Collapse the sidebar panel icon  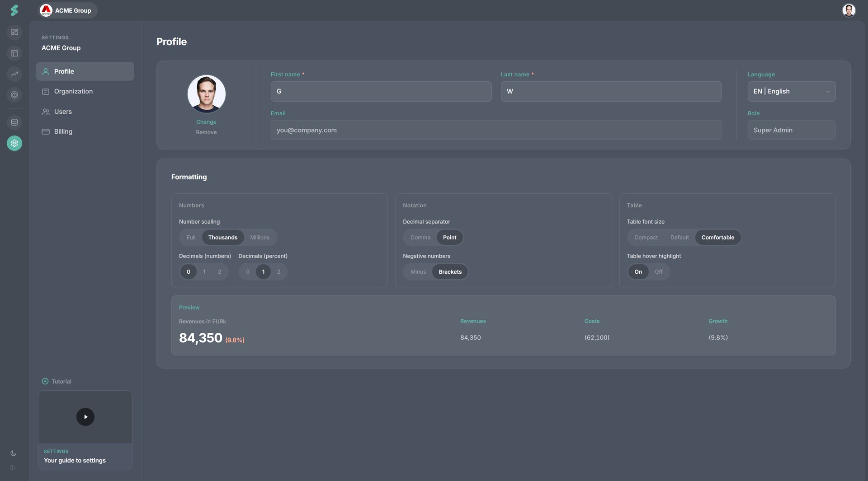point(13,467)
